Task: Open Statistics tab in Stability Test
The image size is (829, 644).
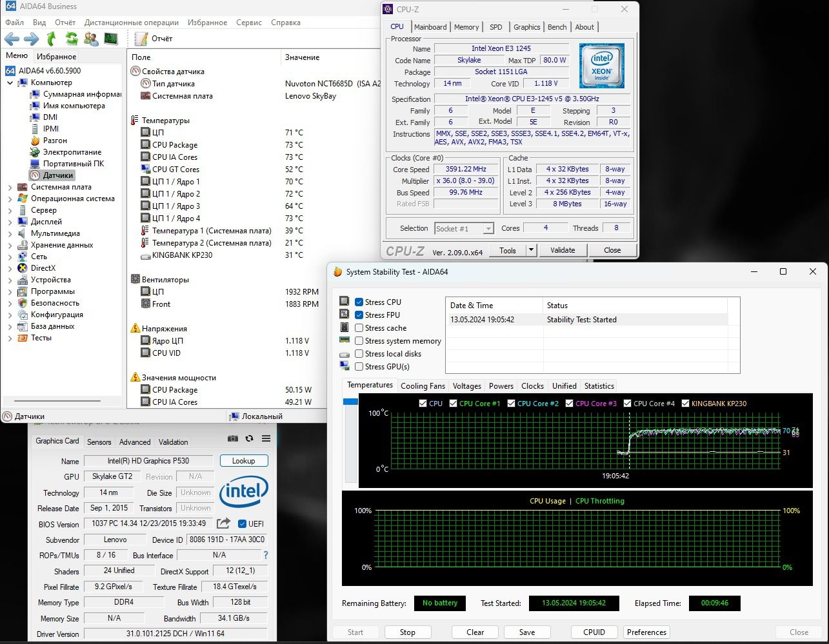Action: [x=599, y=385]
